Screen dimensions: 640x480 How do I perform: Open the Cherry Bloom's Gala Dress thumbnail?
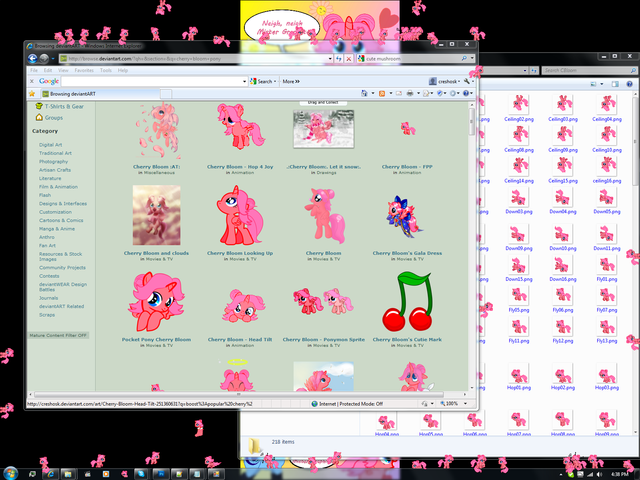coord(407,216)
